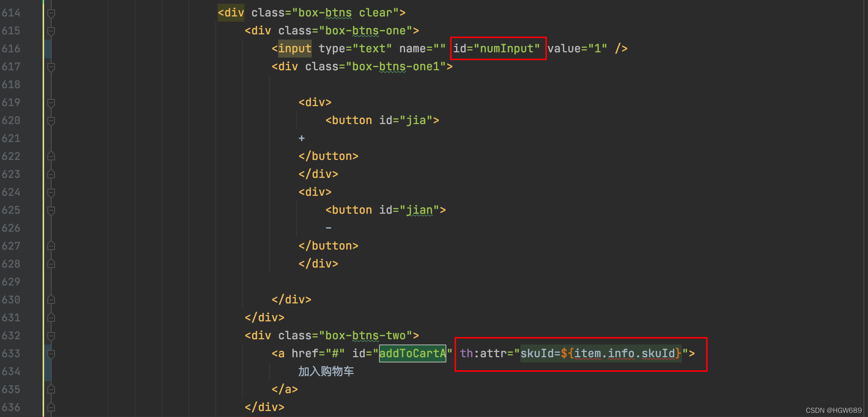Click the fold end marker on line 630
Screen dimensions: 868x417
(51, 300)
